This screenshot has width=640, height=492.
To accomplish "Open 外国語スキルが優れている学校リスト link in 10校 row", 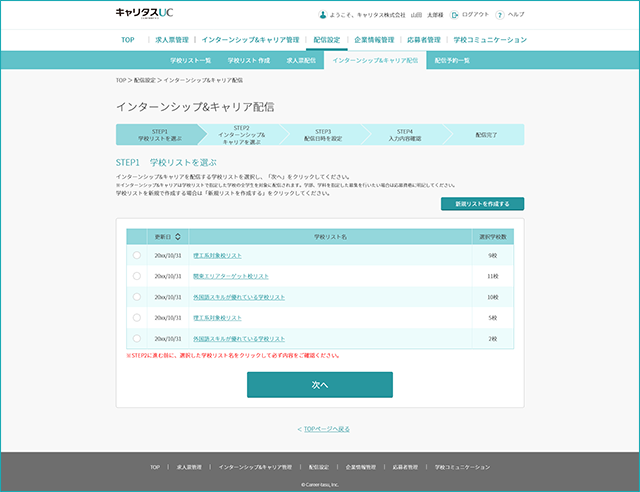I will (x=239, y=297).
